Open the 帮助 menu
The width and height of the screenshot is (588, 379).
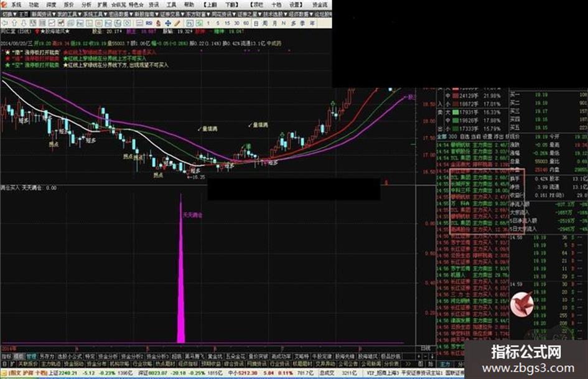point(189,4)
